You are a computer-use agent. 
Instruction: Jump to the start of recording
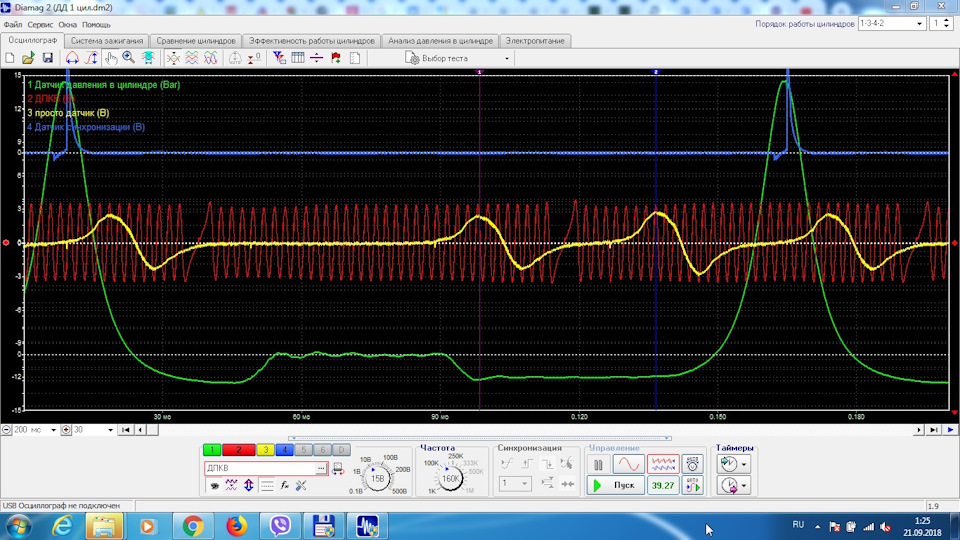pos(126,430)
